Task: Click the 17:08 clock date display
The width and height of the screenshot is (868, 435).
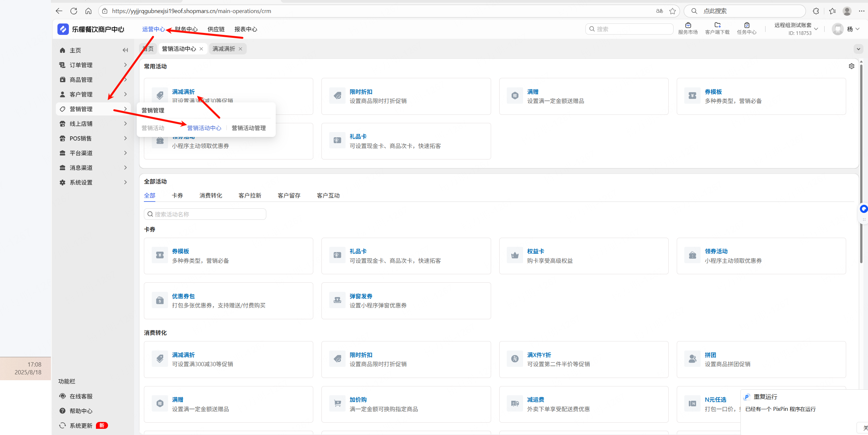Action: coord(28,368)
